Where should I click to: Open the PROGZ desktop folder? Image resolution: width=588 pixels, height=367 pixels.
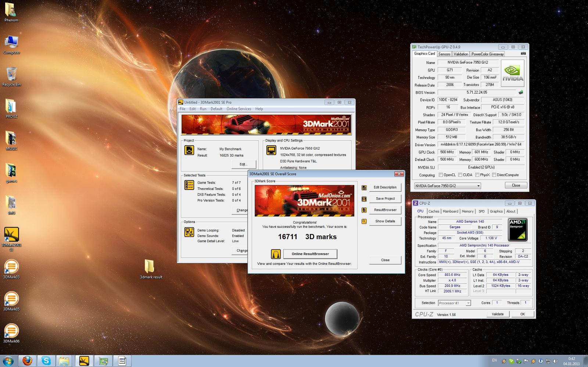[11, 108]
